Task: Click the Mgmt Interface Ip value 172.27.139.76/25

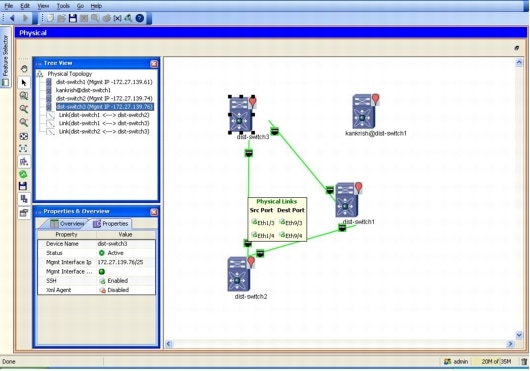Action: point(120,262)
